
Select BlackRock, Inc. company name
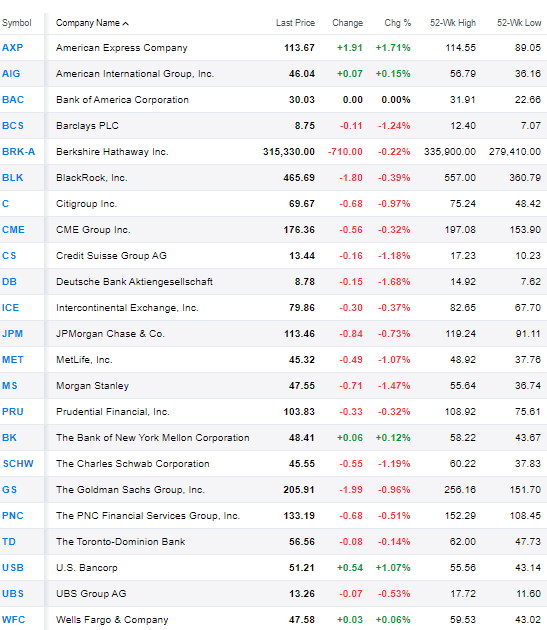[x=92, y=178]
